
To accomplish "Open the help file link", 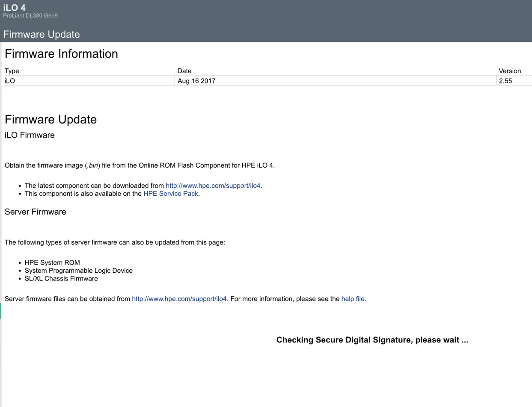I will pos(353,299).
